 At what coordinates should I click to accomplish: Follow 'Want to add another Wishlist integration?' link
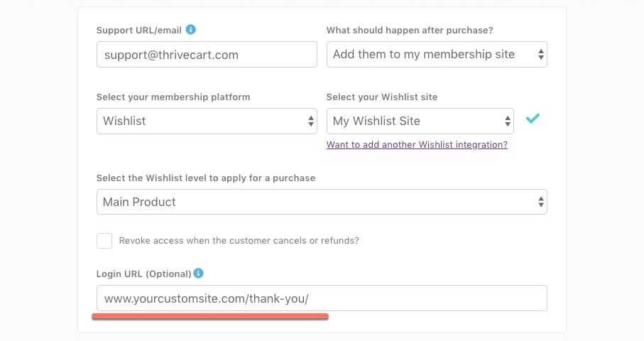(417, 144)
